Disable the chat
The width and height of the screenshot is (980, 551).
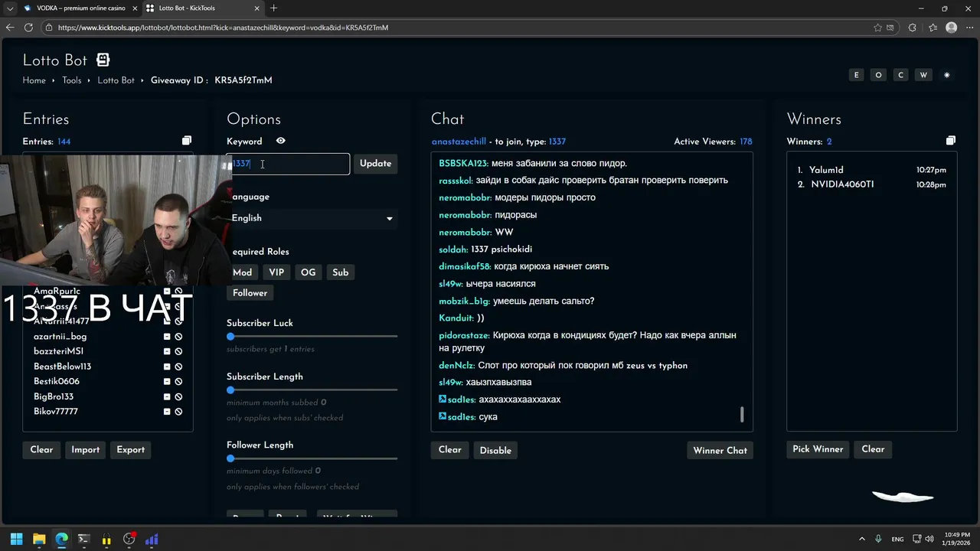[495, 450]
